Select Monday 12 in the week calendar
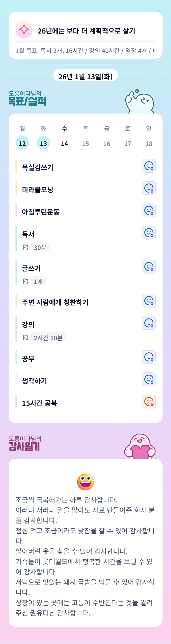The image size is (171, 644). (x=22, y=143)
